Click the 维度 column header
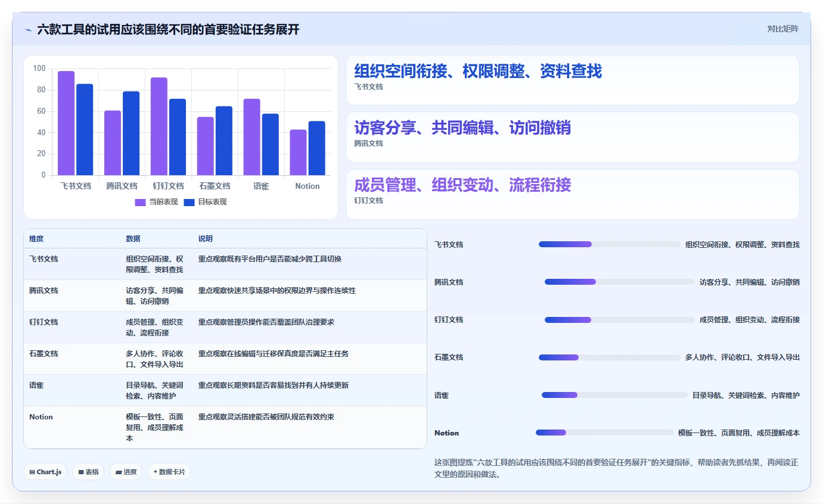 click(36, 239)
